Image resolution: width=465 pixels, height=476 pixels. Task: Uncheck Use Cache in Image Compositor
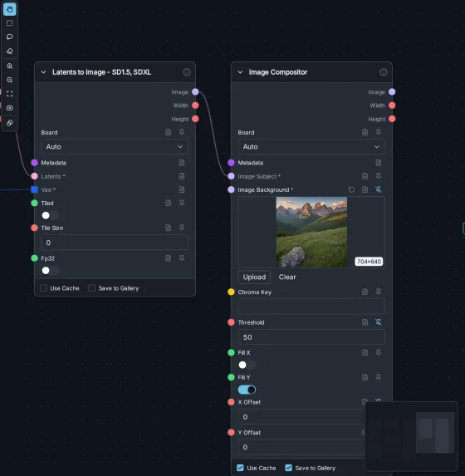(x=240, y=468)
